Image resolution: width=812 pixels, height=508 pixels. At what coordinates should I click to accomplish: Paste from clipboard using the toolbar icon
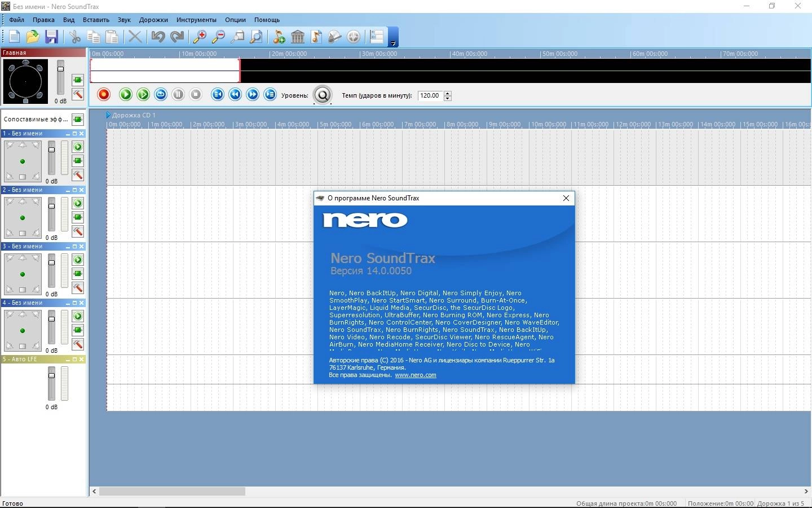click(x=112, y=37)
